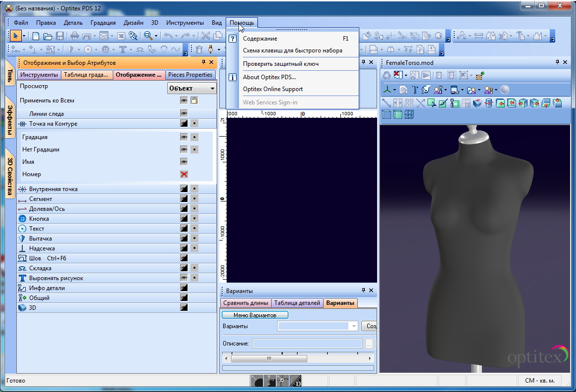Toggle the red X for Номер

(184, 174)
